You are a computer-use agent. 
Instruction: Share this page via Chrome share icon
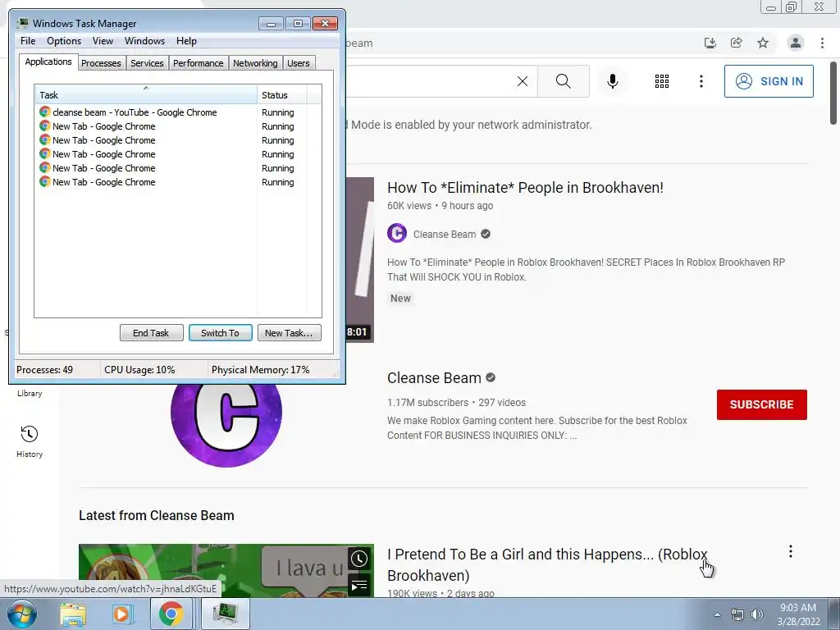click(x=737, y=43)
